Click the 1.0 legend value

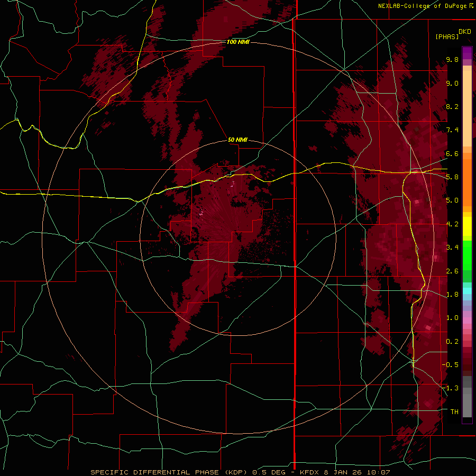[x=452, y=318]
